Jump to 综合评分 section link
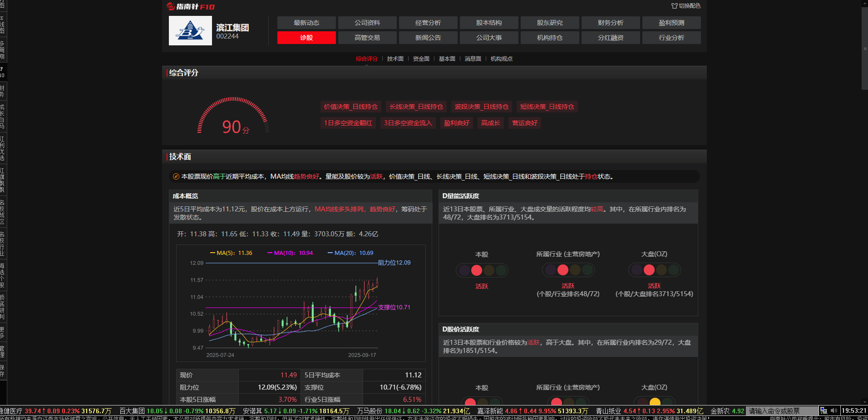 pos(367,59)
